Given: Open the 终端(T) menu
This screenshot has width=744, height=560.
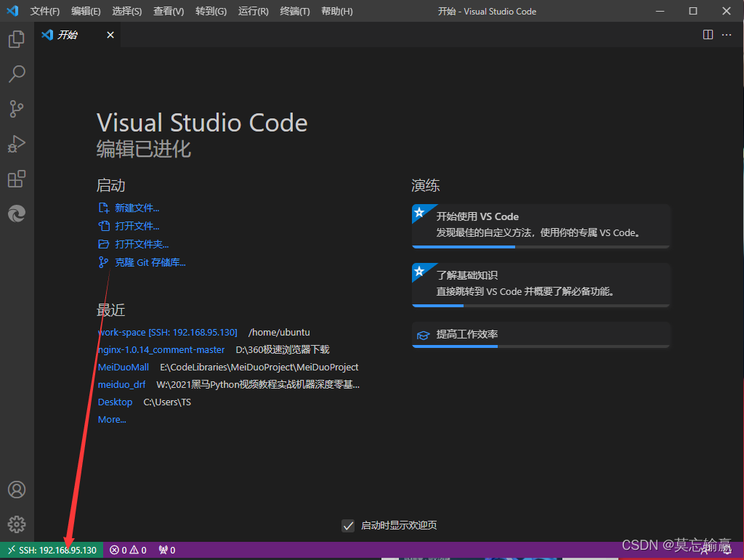Looking at the screenshot, I should coord(295,11).
